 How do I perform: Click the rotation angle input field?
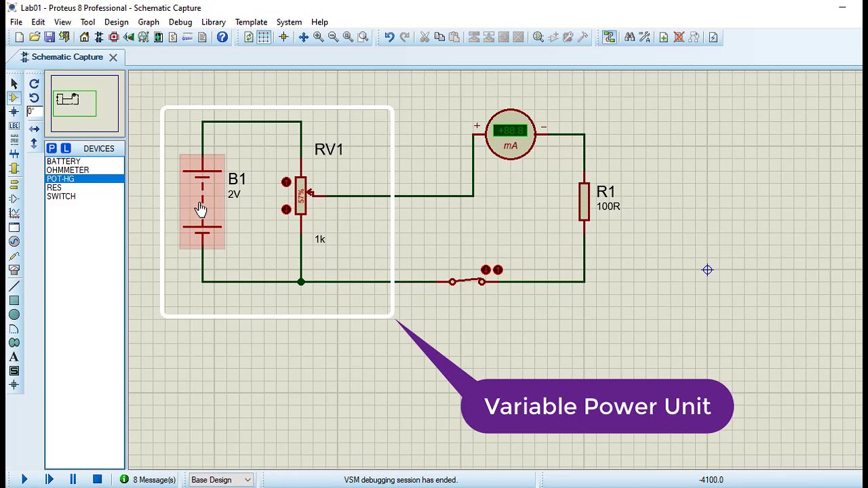point(34,112)
